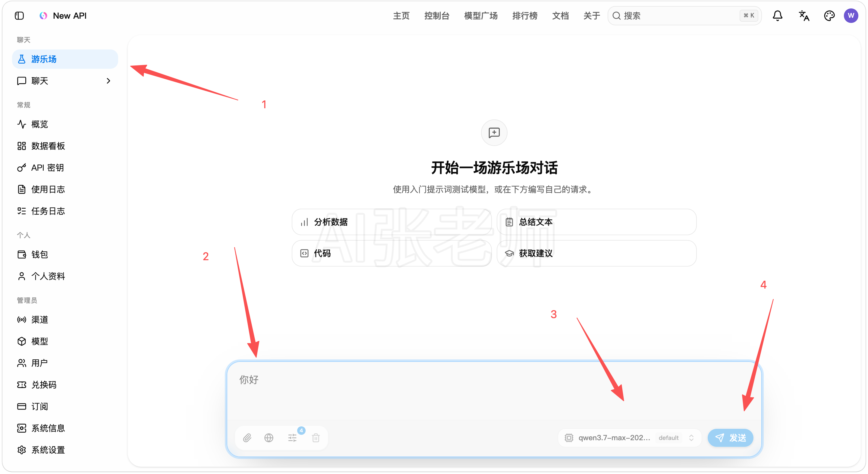Open the notifications bell

coord(777,16)
